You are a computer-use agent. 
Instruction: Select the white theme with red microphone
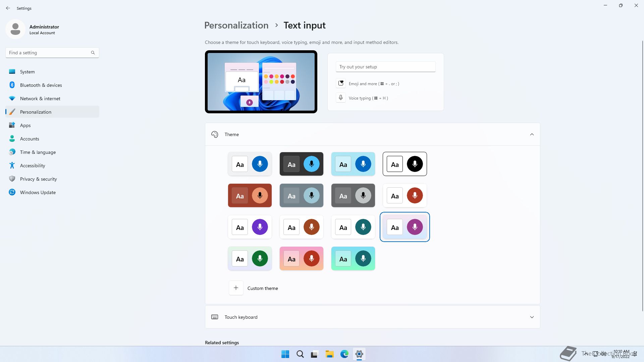[x=405, y=195]
